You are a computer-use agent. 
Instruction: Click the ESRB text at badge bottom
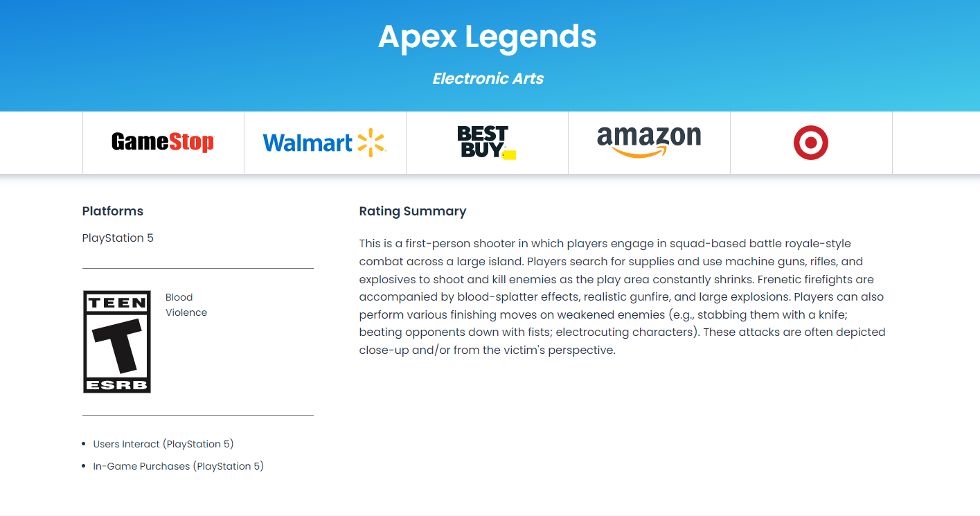point(117,384)
